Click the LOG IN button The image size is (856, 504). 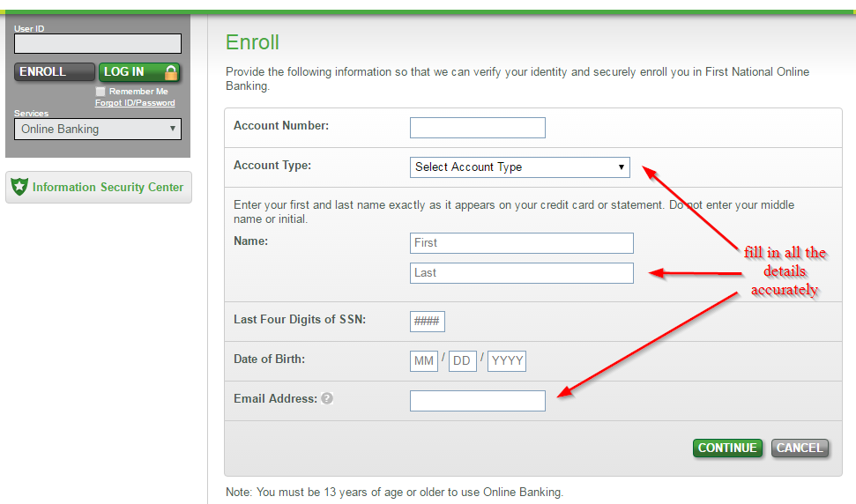coord(139,71)
